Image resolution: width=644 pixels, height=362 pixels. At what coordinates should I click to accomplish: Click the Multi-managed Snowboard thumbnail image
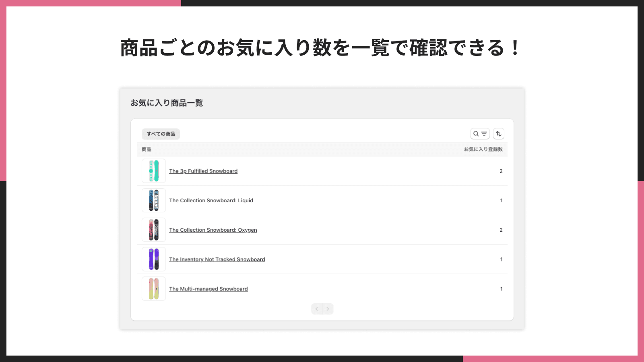pyautogui.click(x=154, y=289)
